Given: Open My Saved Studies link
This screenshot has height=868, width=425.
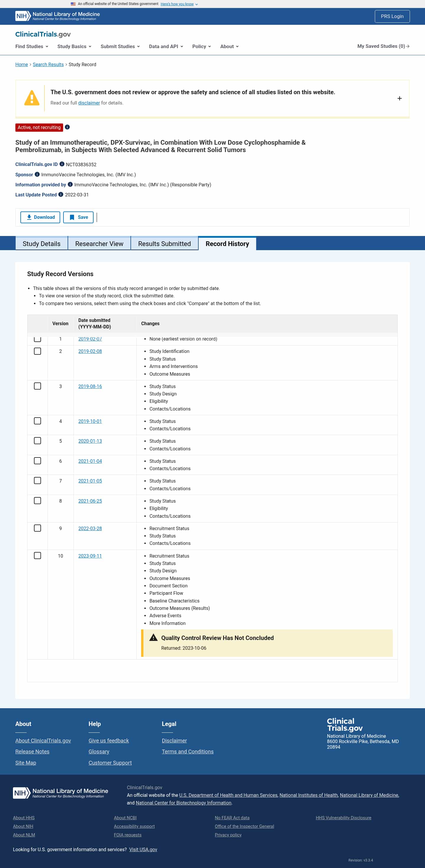Looking at the screenshot, I should 383,46.
